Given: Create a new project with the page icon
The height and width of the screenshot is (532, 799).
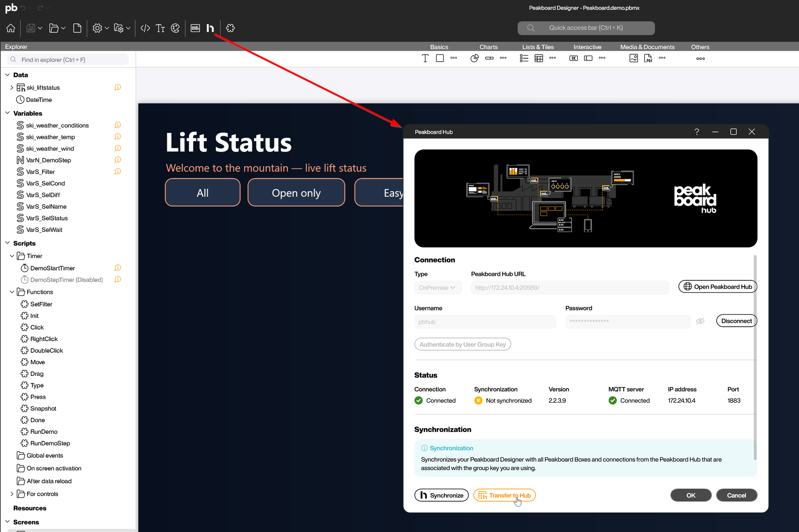Looking at the screenshot, I should click(78, 28).
